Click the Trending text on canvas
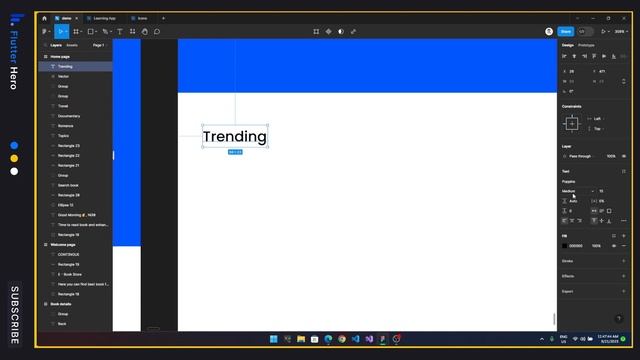The height and width of the screenshot is (360, 640). click(235, 136)
